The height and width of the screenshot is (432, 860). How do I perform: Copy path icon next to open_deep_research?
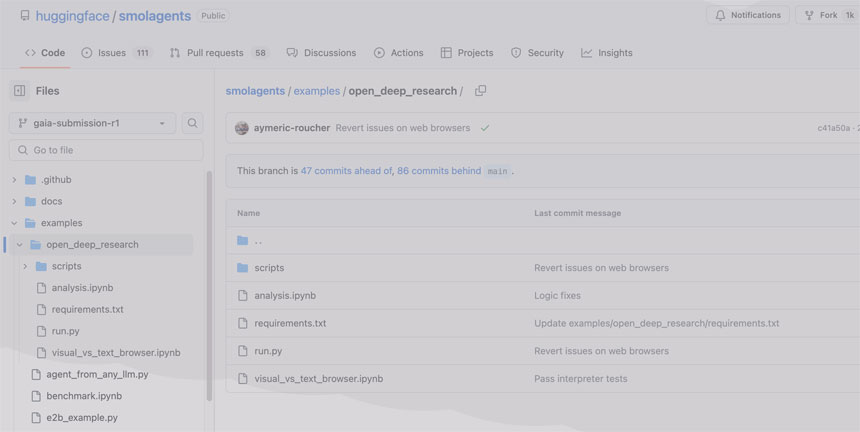481,91
